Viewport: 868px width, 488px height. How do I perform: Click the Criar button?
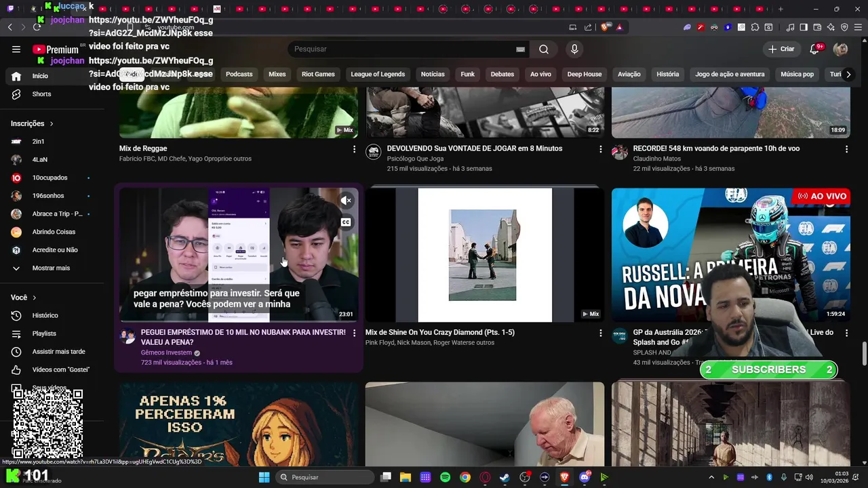coord(781,49)
